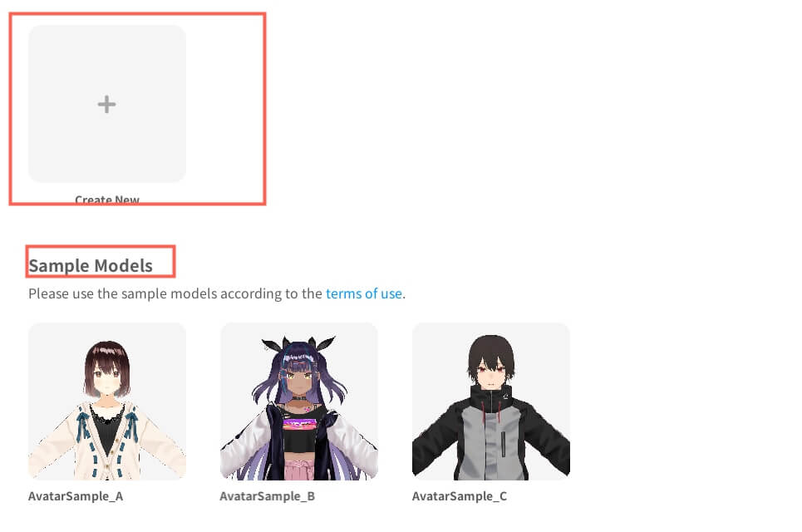Click the Create New text label

coord(107,199)
